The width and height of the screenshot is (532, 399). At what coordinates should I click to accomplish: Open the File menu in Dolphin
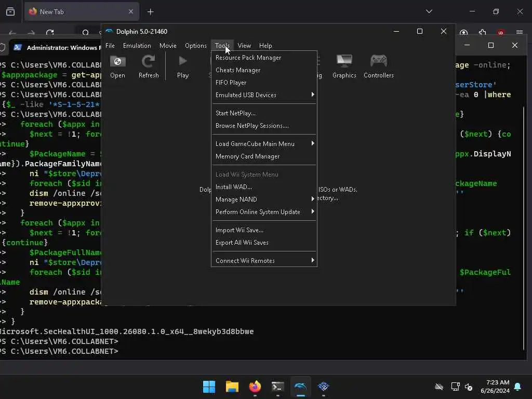click(x=110, y=46)
